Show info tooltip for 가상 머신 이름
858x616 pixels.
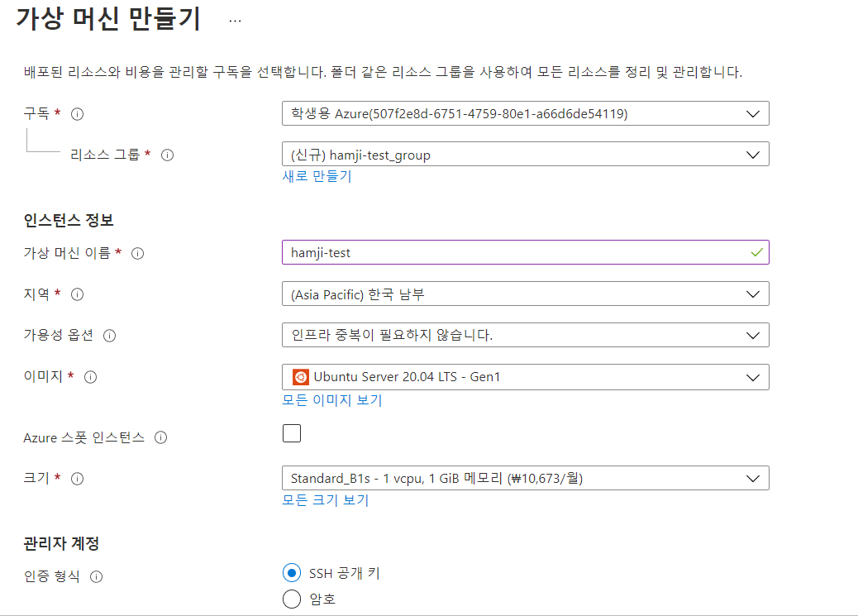138,254
